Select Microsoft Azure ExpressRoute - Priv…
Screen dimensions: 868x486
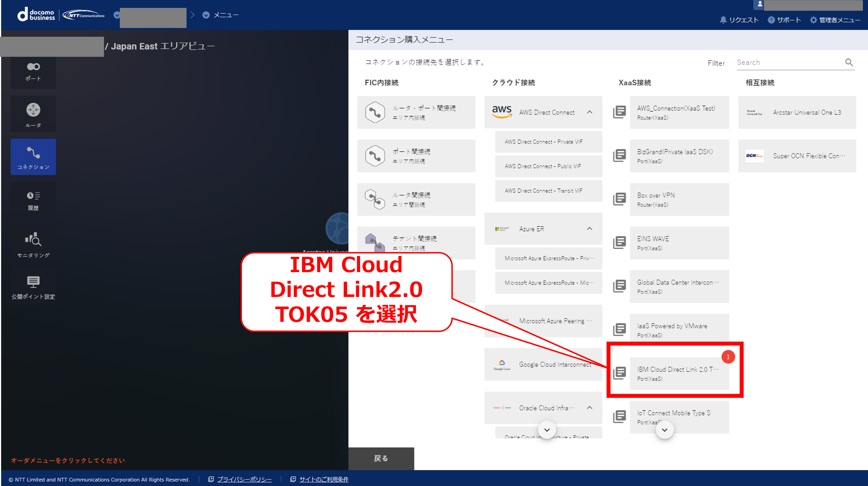tap(548, 258)
